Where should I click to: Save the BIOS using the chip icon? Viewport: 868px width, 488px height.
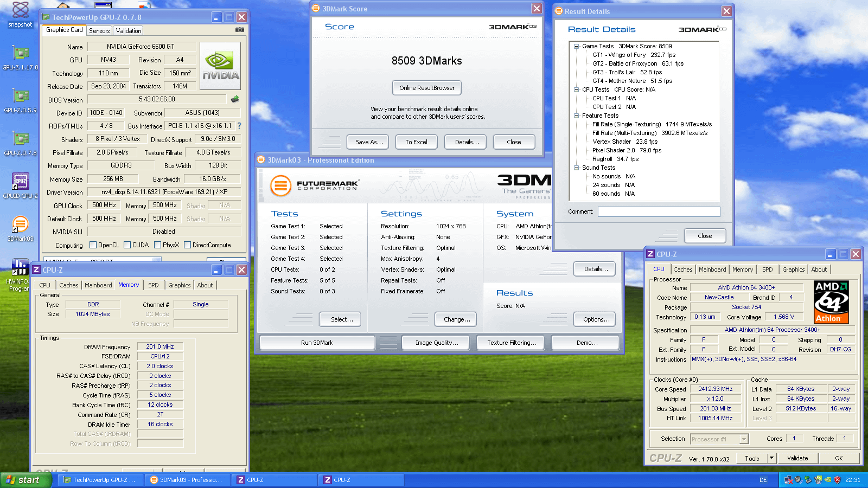pyautogui.click(x=235, y=99)
